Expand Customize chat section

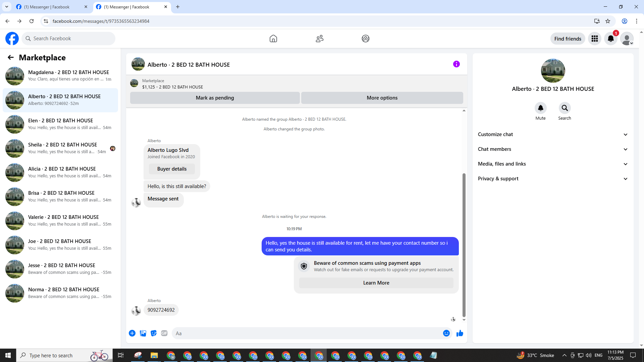coord(553,134)
